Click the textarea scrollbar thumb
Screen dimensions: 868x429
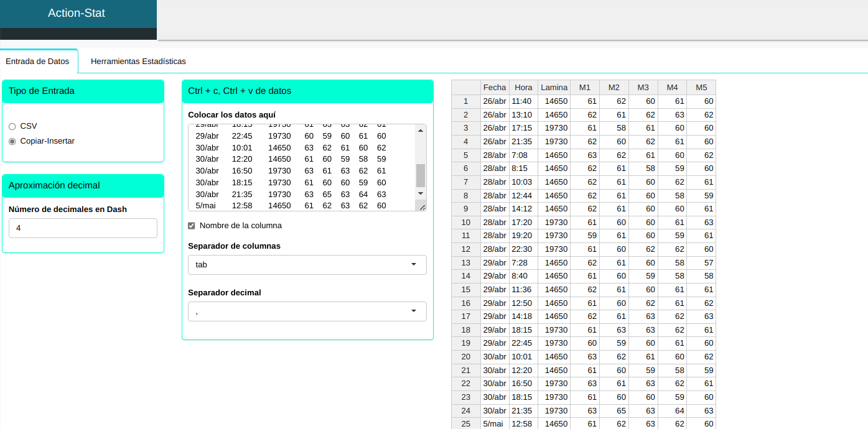click(421, 175)
